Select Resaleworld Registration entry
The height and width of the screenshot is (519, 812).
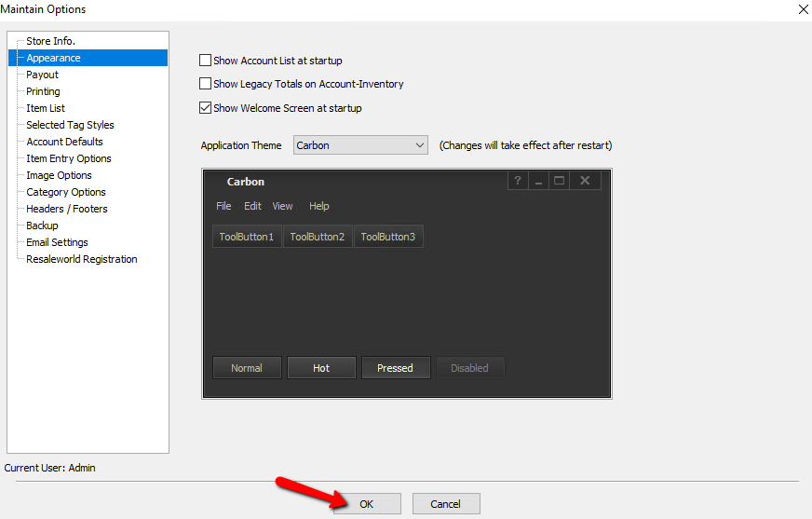[82, 259]
